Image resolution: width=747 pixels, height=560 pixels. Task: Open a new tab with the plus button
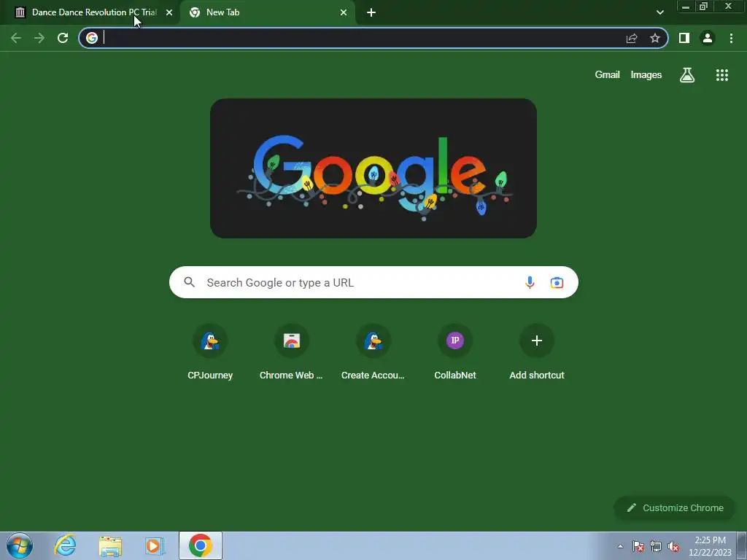tap(371, 12)
